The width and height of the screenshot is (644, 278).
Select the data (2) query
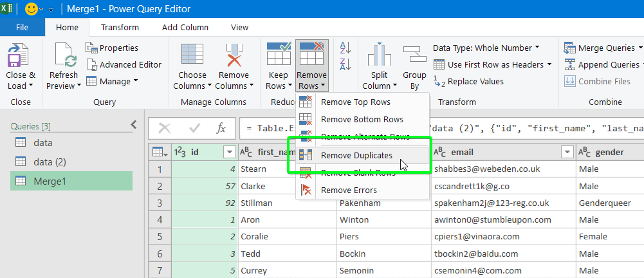[x=71, y=162]
